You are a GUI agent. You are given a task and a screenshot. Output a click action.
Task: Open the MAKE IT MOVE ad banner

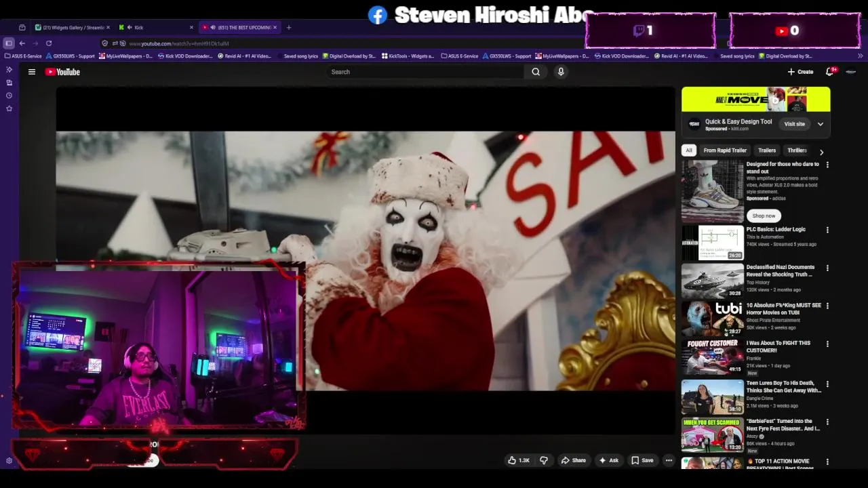click(756, 100)
